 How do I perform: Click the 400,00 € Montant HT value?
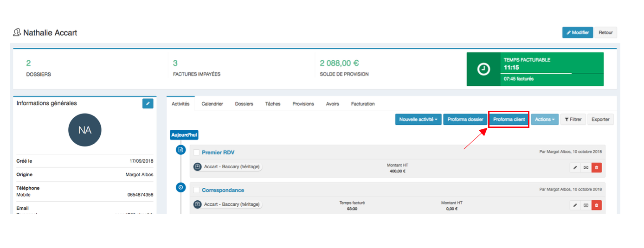coord(398,171)
